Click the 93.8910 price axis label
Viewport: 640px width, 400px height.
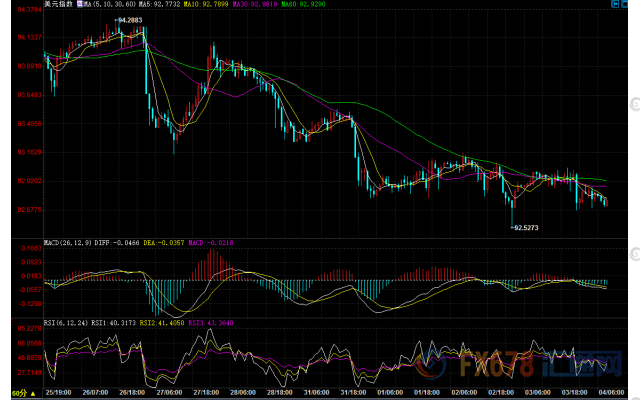click(x=29, y=66)
